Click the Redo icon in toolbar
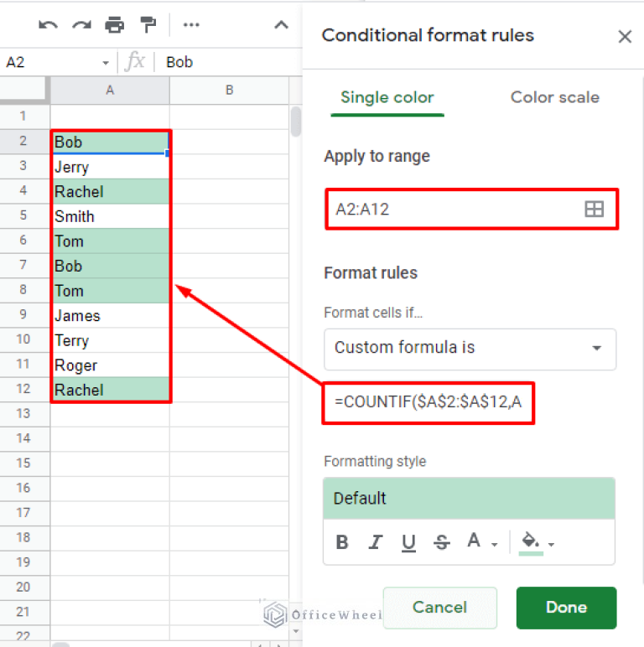 click(x=81, y=25)
